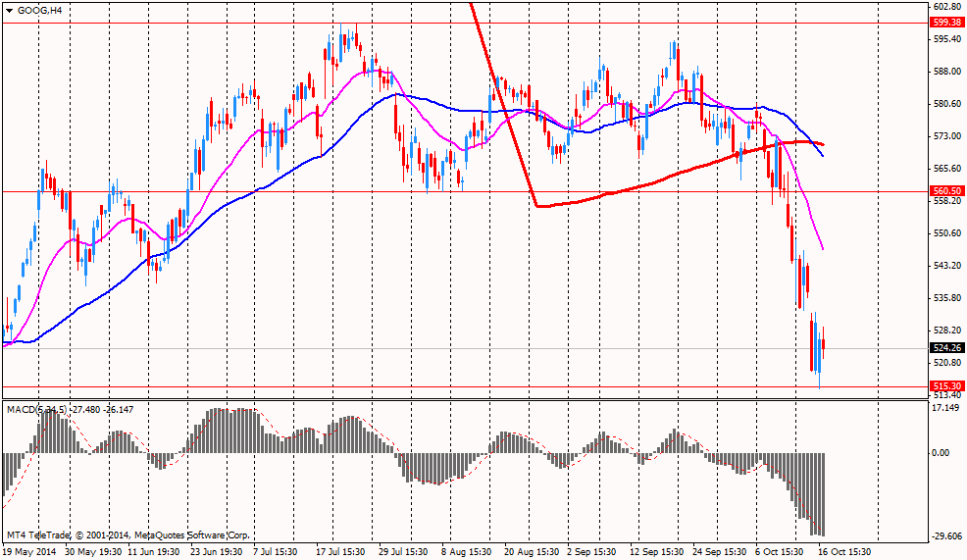
Task: Open the dropdown arrow beside GOOG,H4
Action: tap(10, 9)
